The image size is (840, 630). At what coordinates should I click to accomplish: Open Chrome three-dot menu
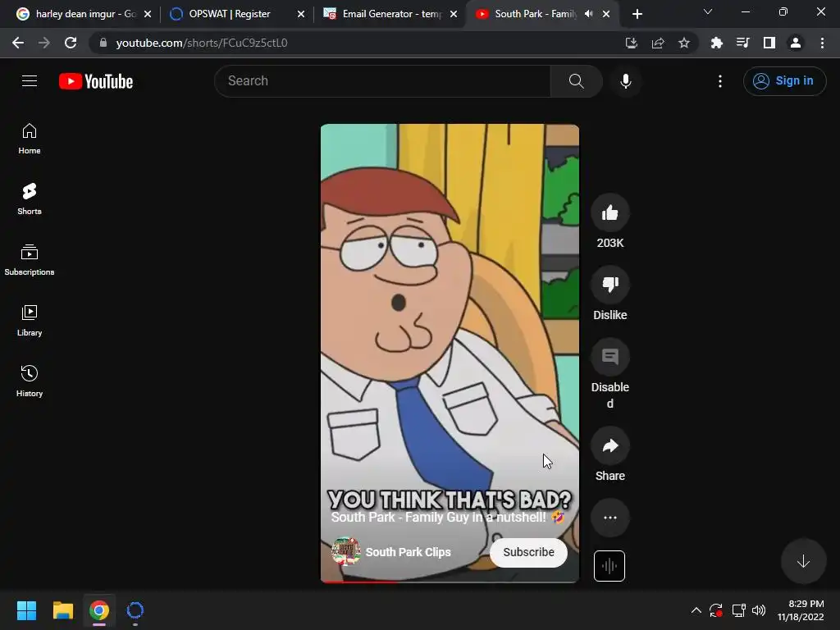click(x=822, y=43)
